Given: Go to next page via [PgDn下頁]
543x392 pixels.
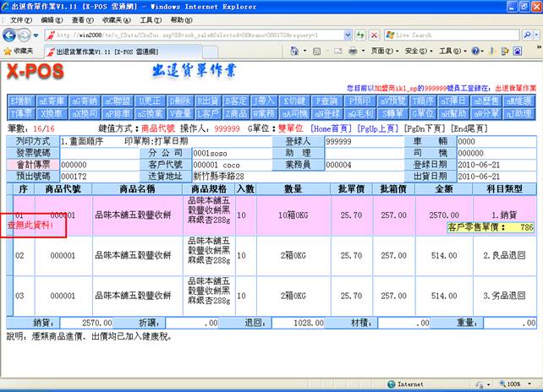Looking at the screenshot, I should click(419, 128).
